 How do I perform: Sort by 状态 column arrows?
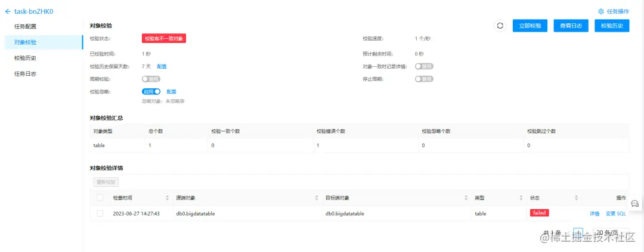(576, 198)
